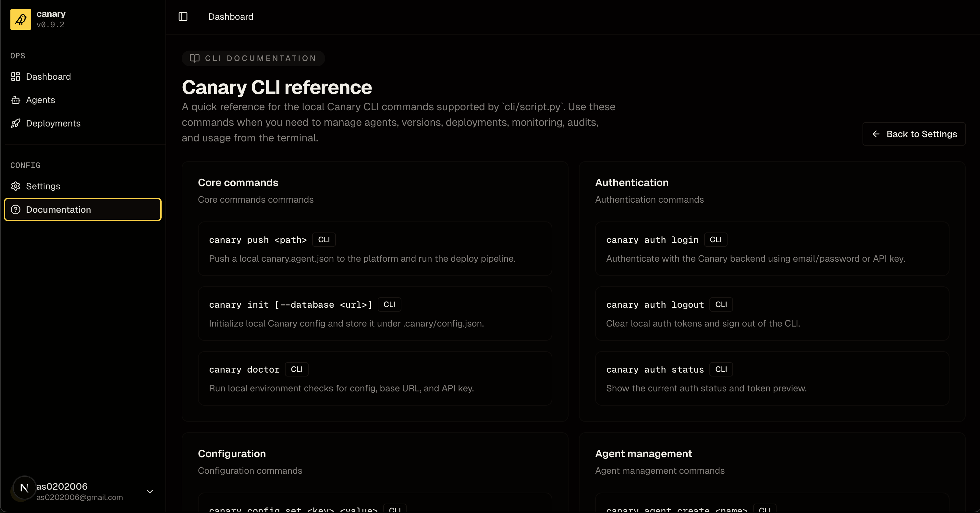Click CLI badge next to canary doctor
Image resolution: width=980 pixels, height=513 pixels.
coord(296,369)
